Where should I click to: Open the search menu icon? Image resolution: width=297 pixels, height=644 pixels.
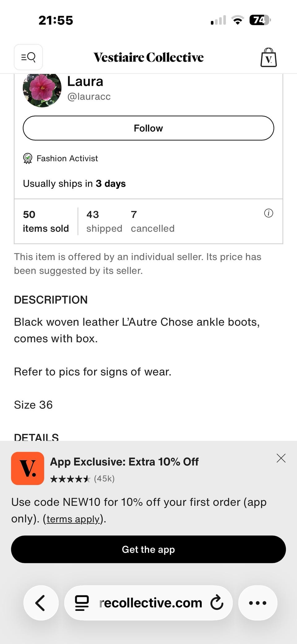pos(28,57)
